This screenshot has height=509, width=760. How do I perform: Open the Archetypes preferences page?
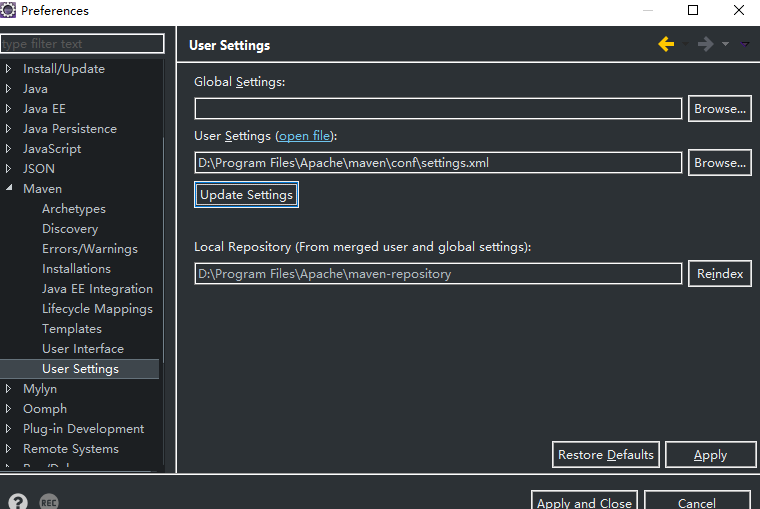(73, 209)
